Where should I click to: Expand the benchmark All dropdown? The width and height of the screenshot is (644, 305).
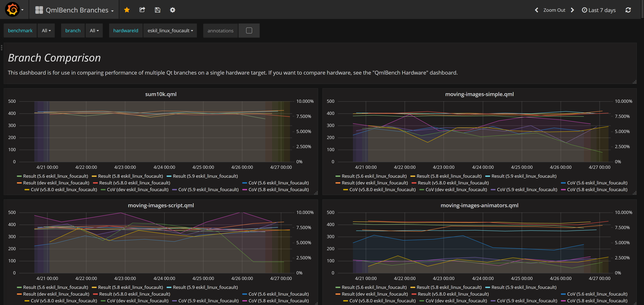[46, 31]
